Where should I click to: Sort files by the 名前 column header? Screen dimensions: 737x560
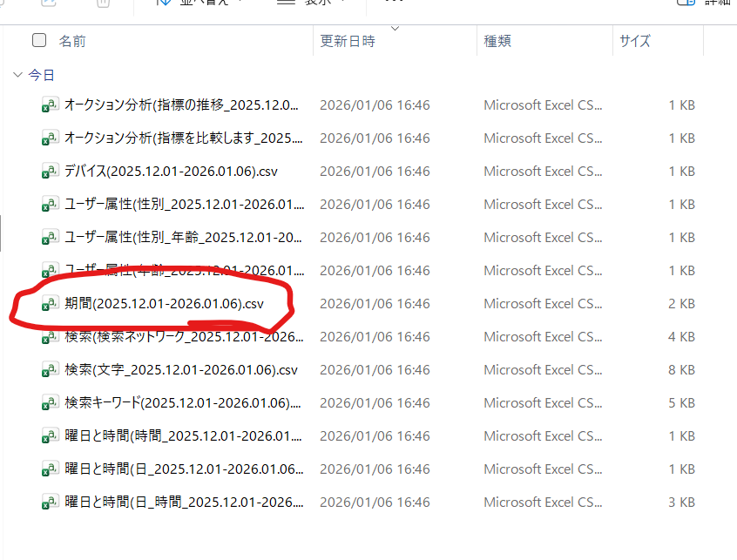[x=72, y=41]
